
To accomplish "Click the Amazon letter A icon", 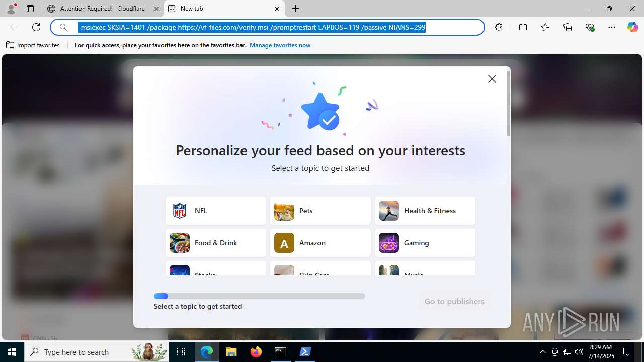I will coord(284,243).
